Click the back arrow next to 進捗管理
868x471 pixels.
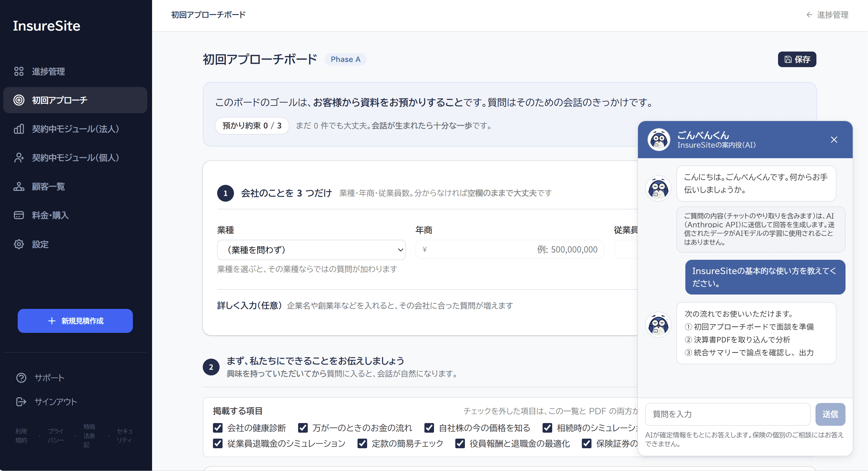(809, 15)
